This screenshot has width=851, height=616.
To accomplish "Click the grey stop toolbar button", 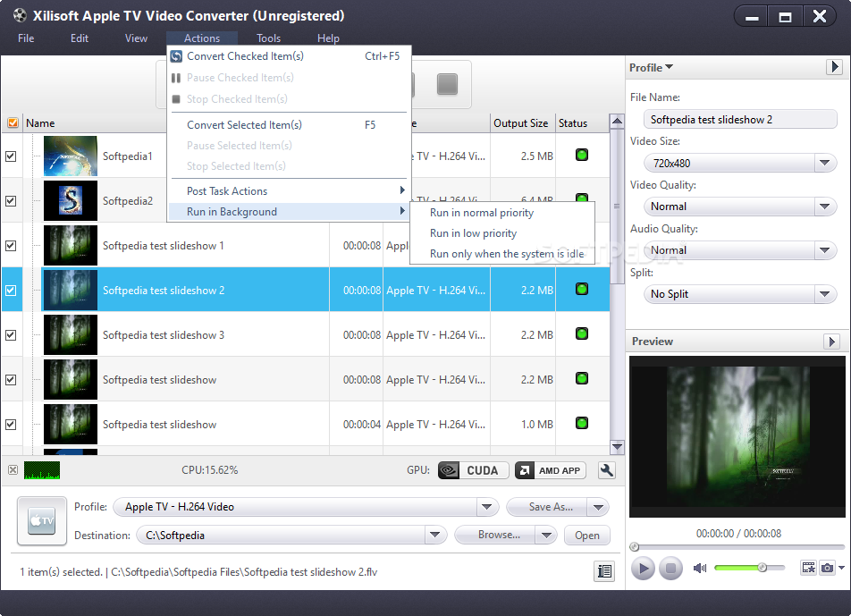I will point(447,84).
